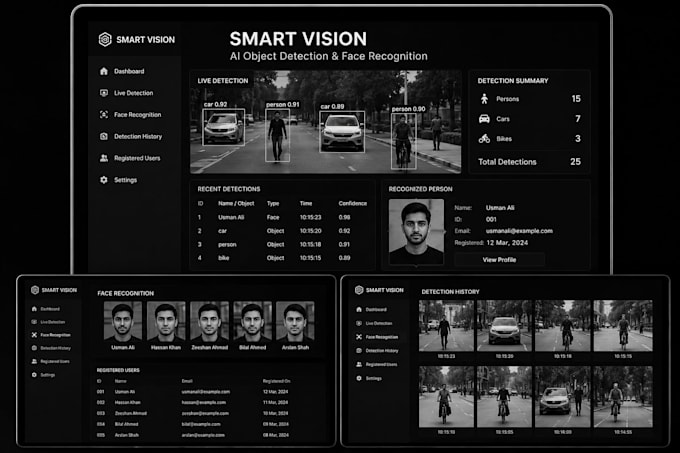
Task: Click home icon in Face Recognition panel sidebar
Action: coord(34,309)
